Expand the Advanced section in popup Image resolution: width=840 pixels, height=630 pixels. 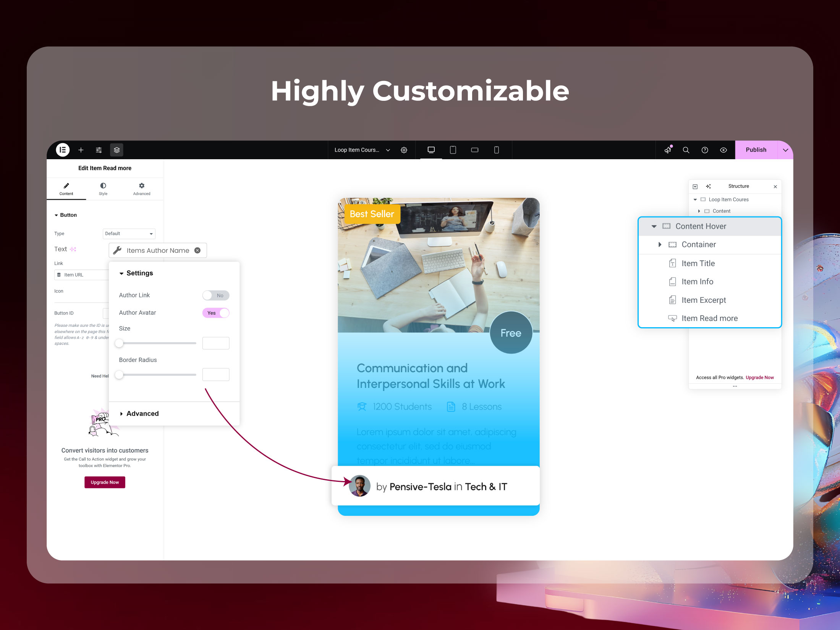click(x=139, y=414)
